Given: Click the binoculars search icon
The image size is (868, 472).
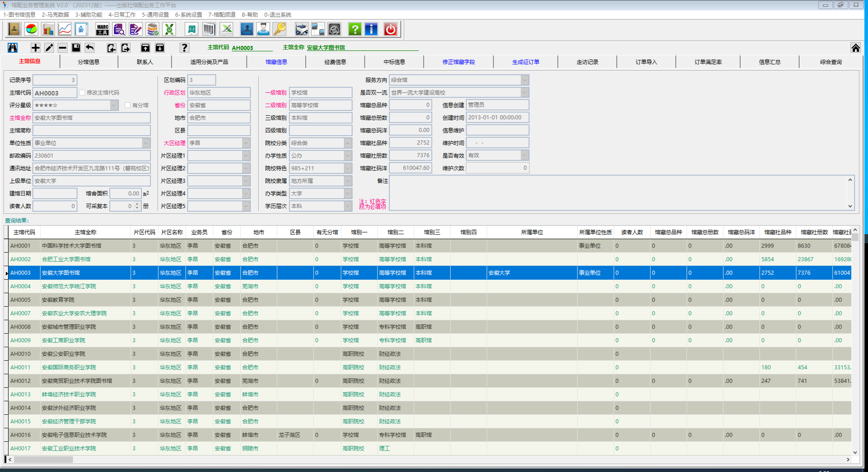Looking at the screenshot, I should [x=12, y=48].
